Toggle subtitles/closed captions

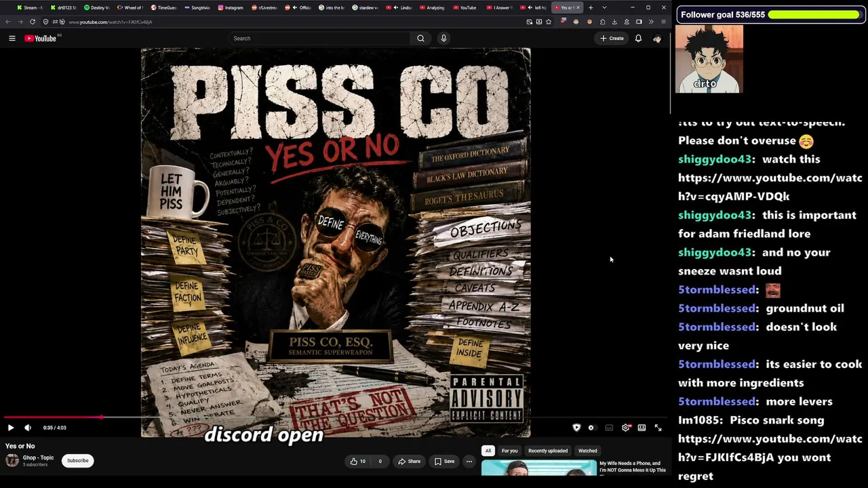[609, 428]
